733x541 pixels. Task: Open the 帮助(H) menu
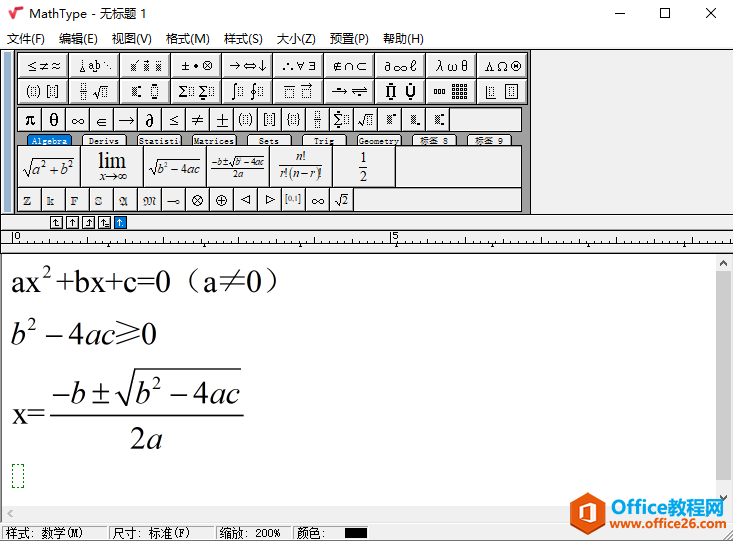pos(403,38)
